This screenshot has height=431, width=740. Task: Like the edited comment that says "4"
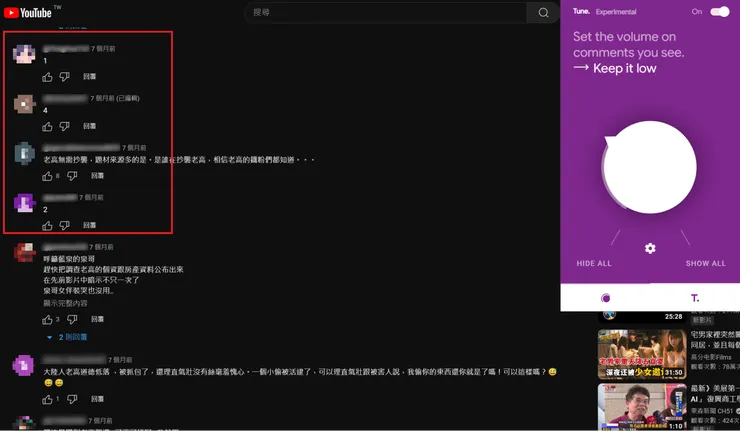click(47, 127)
